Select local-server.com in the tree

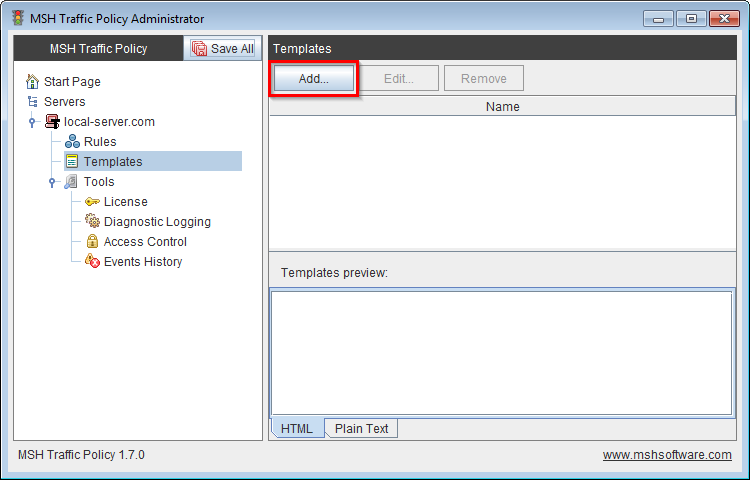point(110,121)
